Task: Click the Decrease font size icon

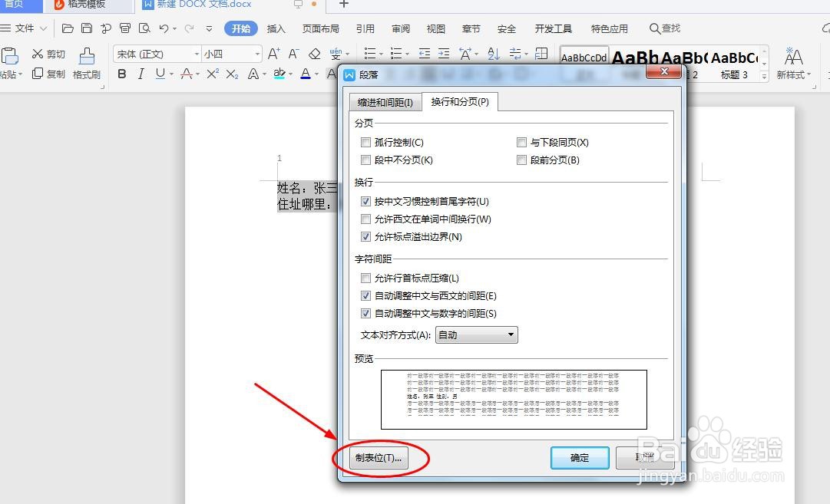Action: pyautogui.click(x=294, y=54)
